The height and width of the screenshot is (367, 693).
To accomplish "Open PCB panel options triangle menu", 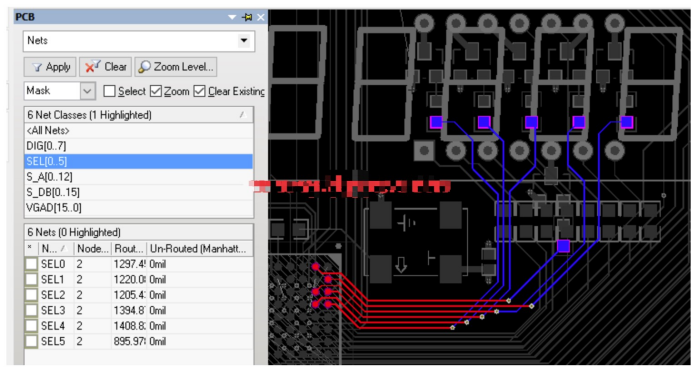I will click(x=232, y=17).
